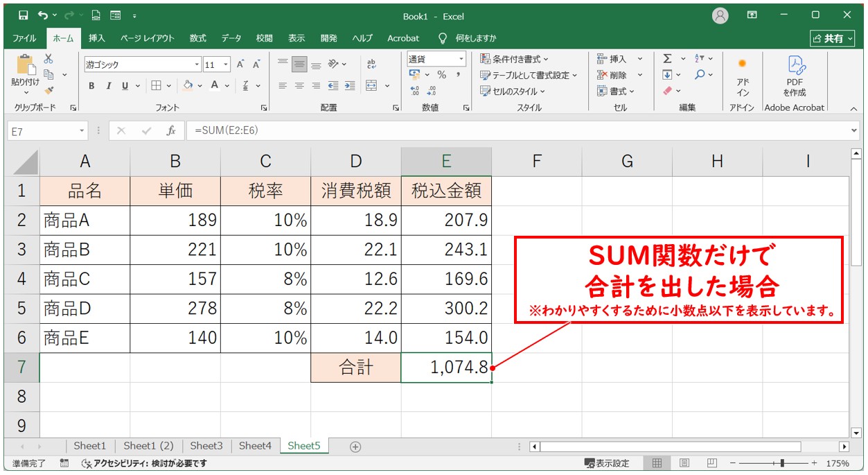Click the アドイン add-ins button
Image resolution: width=868 pixels, height=475 pixels.
743,76
